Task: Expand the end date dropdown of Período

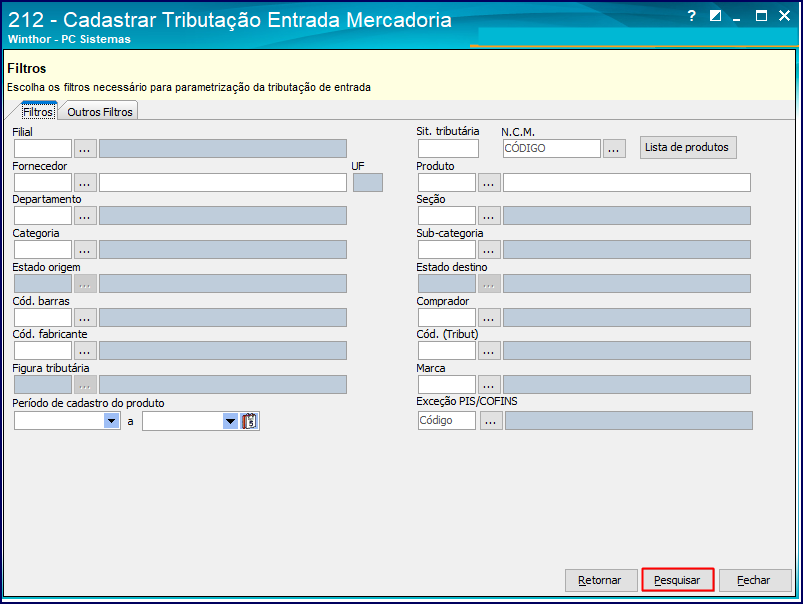Action: click(230, 421)
